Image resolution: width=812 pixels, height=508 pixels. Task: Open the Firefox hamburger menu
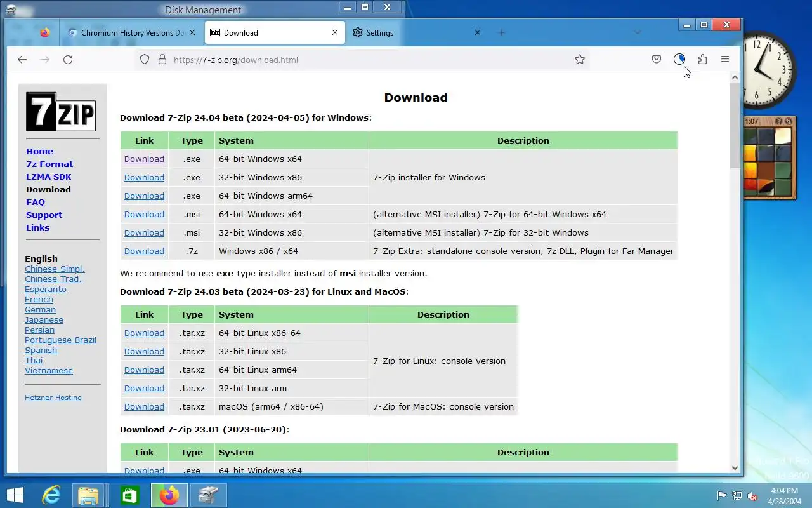click(725, 59)
